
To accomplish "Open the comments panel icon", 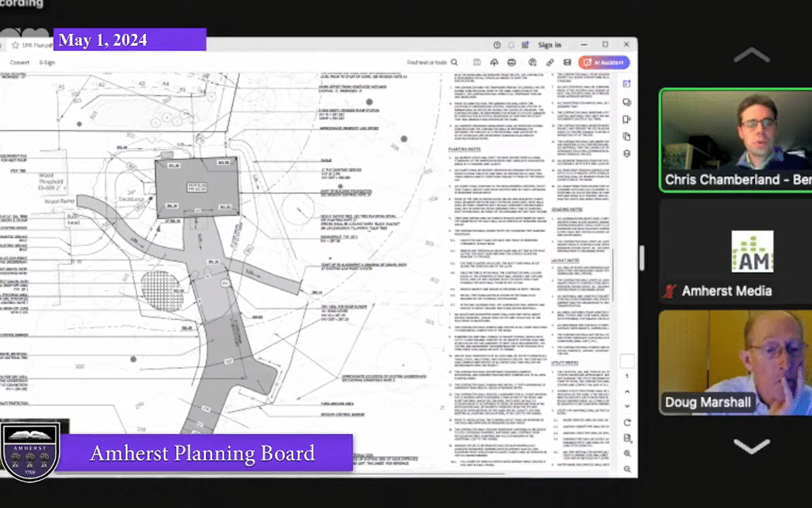I will click(x=626, y=102).
